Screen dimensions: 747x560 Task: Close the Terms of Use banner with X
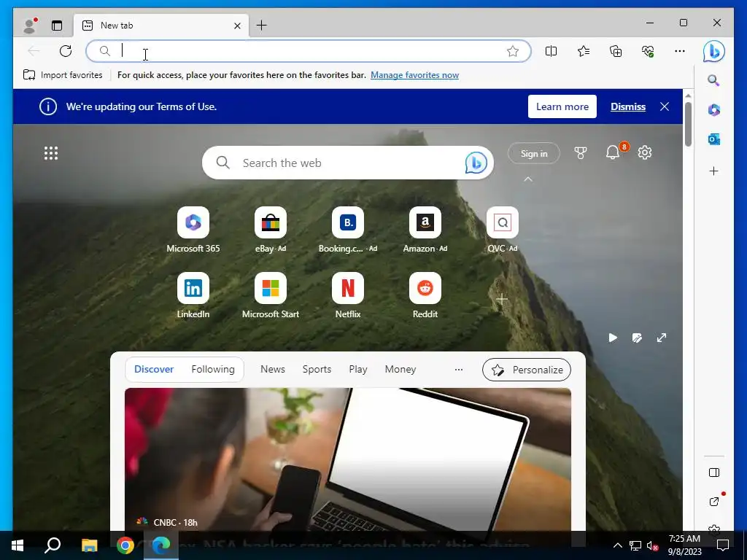(665, 106)
